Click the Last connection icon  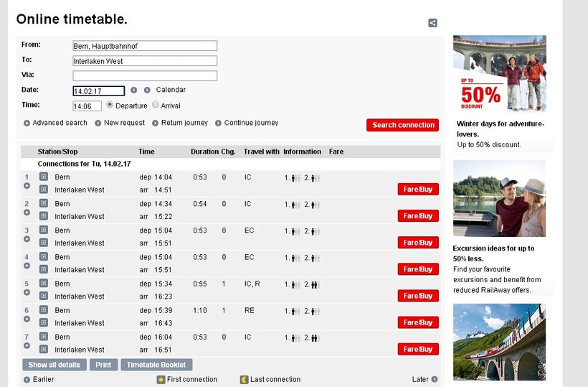coord(244,379)
